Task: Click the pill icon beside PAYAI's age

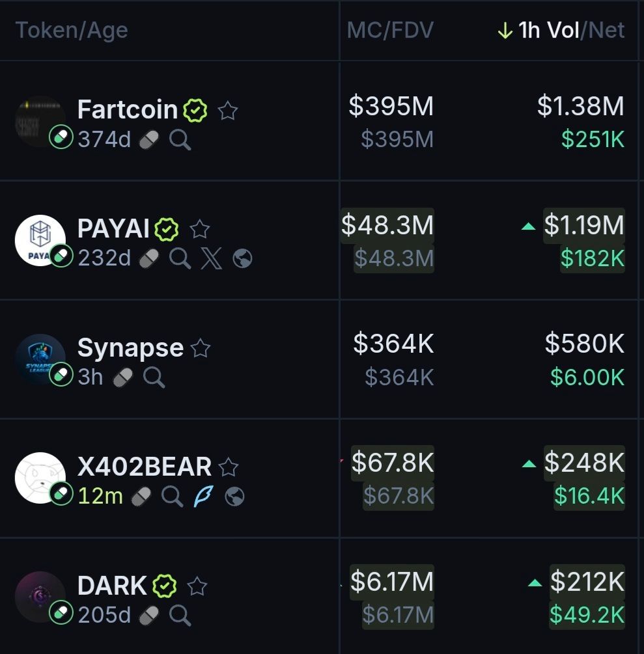Action: [149, 259]
